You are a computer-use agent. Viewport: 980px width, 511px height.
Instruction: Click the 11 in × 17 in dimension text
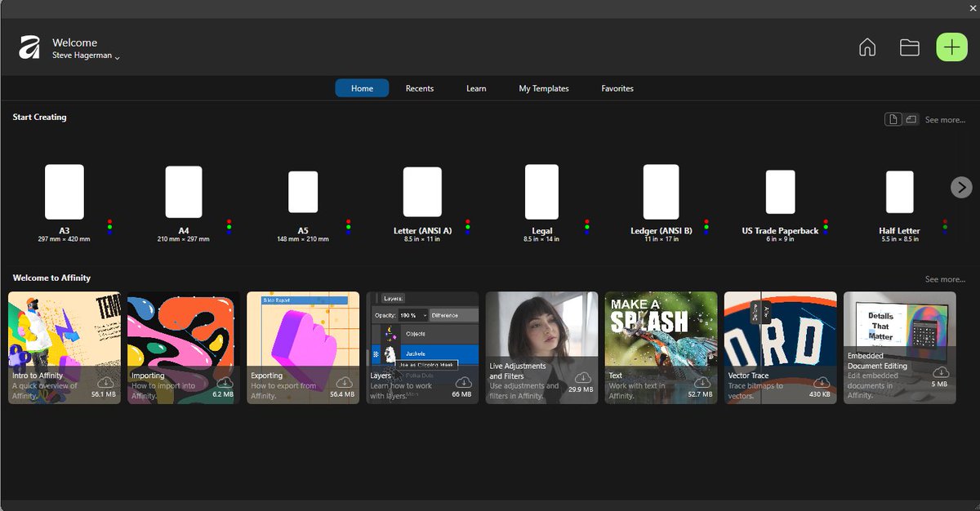661,239
